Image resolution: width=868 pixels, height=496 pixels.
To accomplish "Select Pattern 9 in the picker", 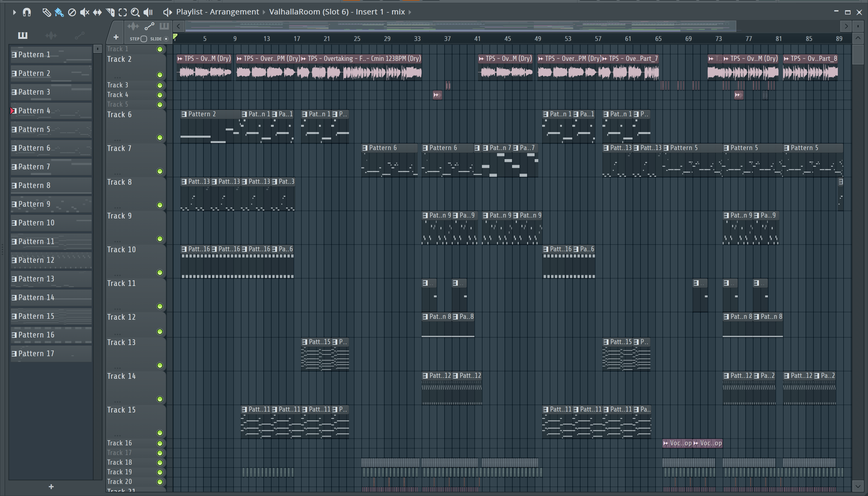I will point(51,204).
